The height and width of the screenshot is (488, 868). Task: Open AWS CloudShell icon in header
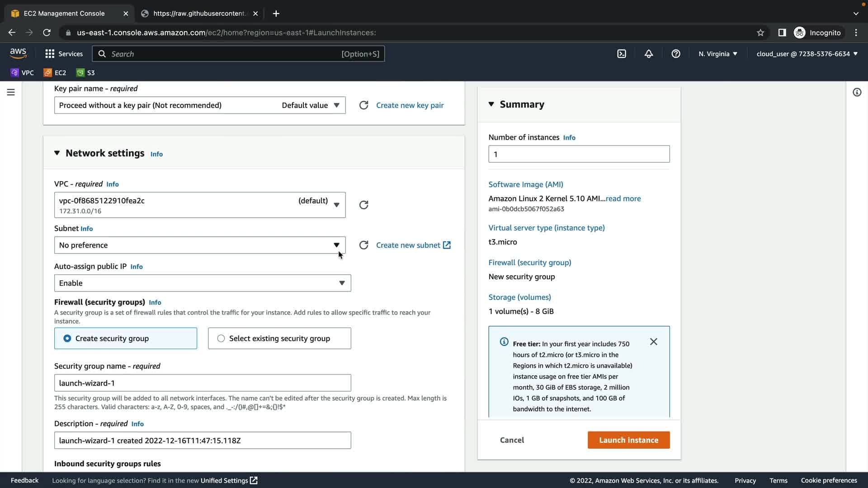(622, 54)
